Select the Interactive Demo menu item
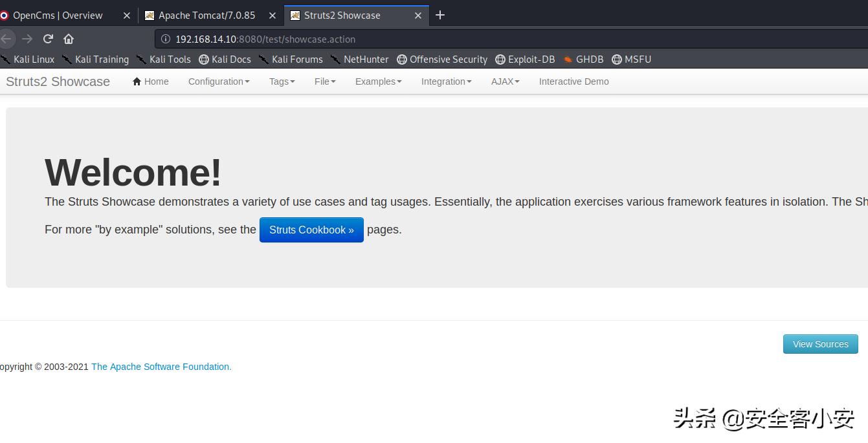 [573, 81]
